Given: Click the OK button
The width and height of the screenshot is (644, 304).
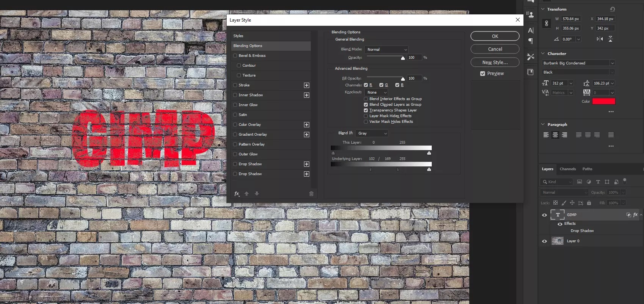Looking at the screenshot, I should (495, 36).
